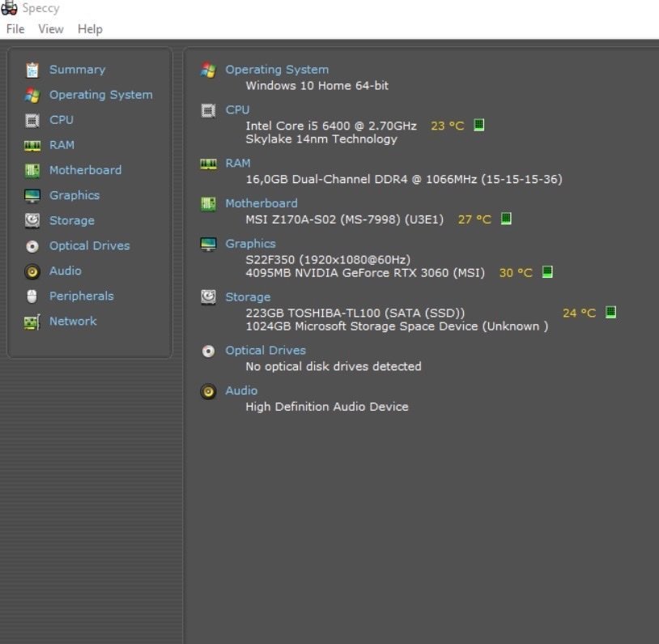Click the Summary clipboard icon in sidebar

click(x=32, y=70)
